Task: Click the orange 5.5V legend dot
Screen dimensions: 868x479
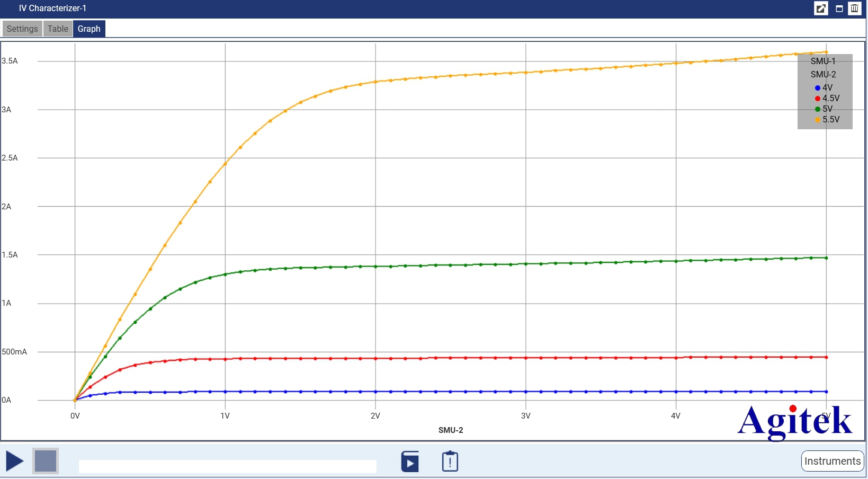Action: pyautogui.click(x=818, y=120)
